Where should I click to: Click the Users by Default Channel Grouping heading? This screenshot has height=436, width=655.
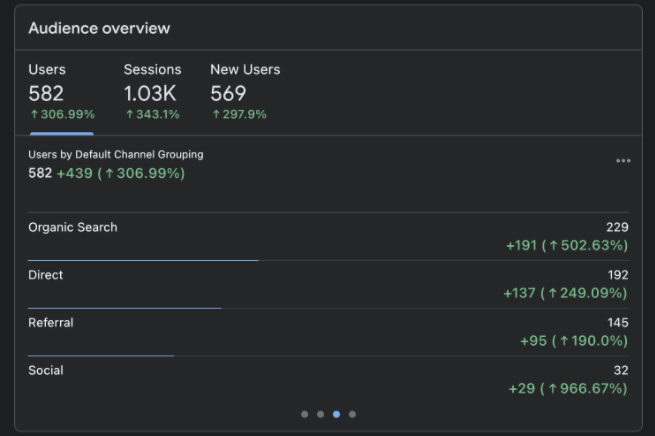click(116, 155)
